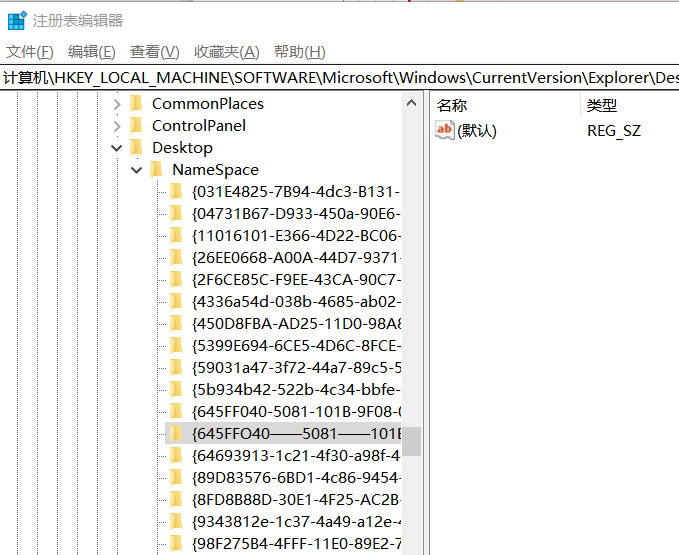The height and width of the screenshot is (555, 679).
Task: Expand the ControlPanel key
Action: [116, 126]
